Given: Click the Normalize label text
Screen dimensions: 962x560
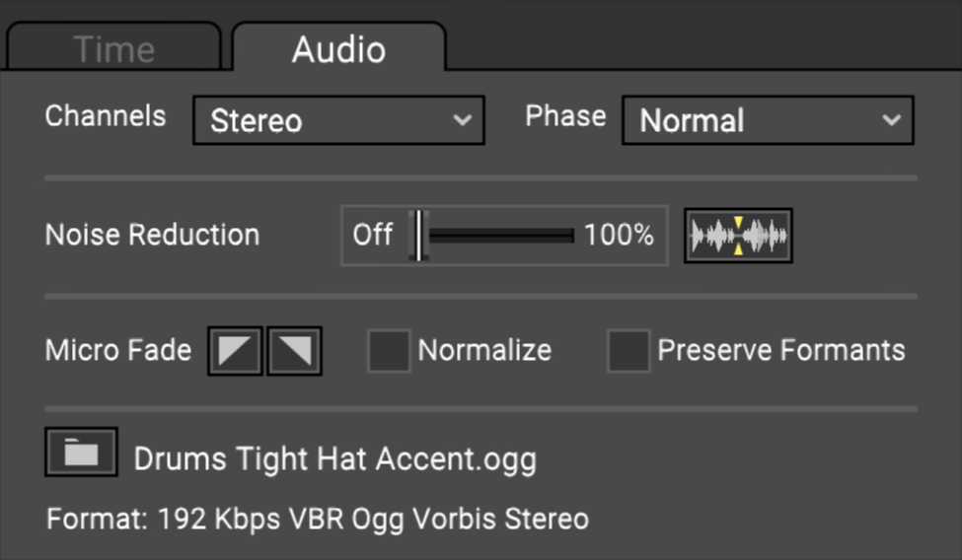Looking at the screenshot, I should (484, 351).
